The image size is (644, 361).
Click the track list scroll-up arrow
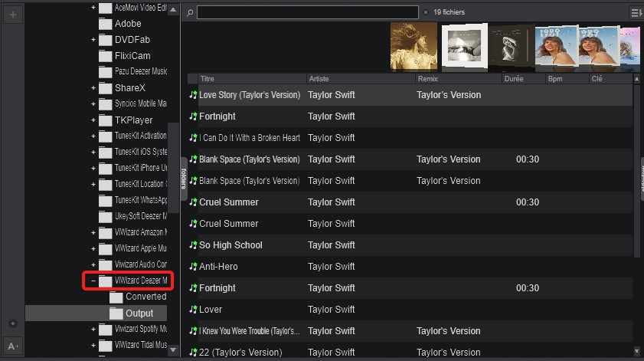(637, 78)
